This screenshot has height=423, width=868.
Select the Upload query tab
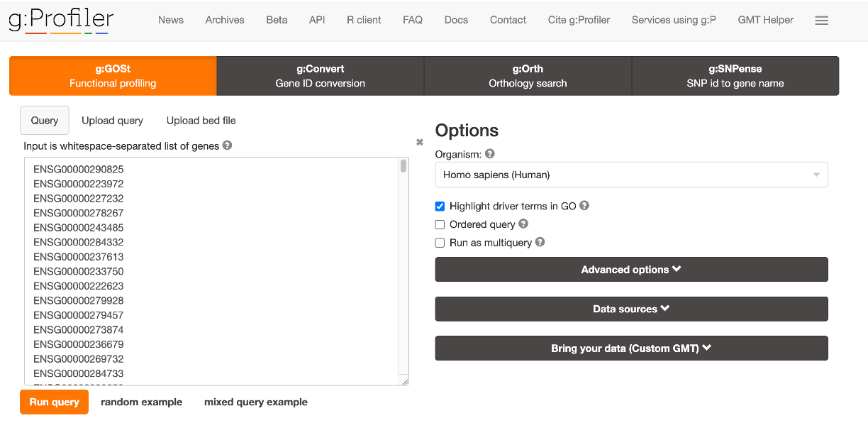pos(112,121)
